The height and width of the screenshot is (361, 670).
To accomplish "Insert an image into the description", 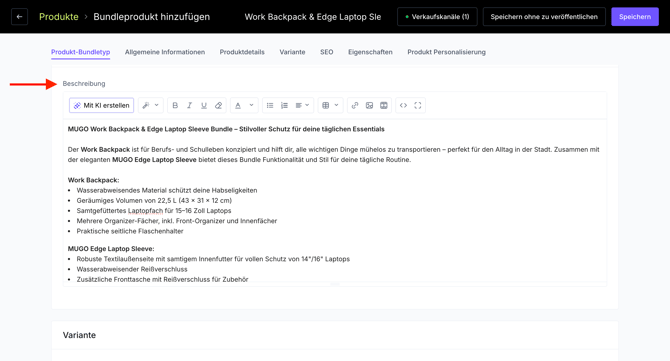I will [369, 105].
